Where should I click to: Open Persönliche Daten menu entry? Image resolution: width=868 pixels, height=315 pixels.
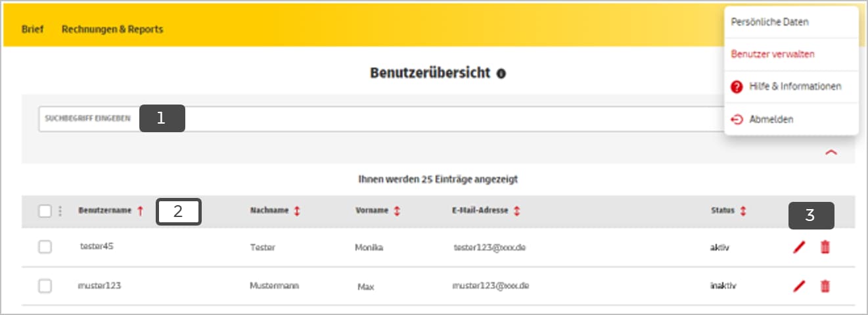[769, 22]
